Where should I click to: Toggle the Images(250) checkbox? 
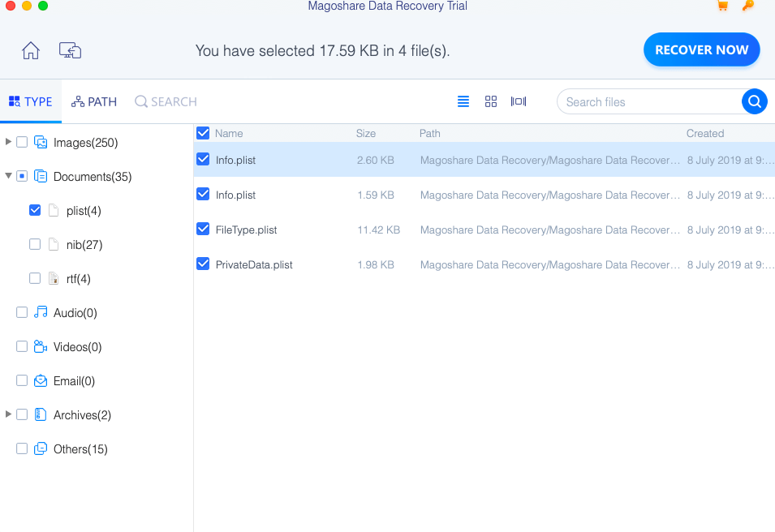tap(22, 142)
